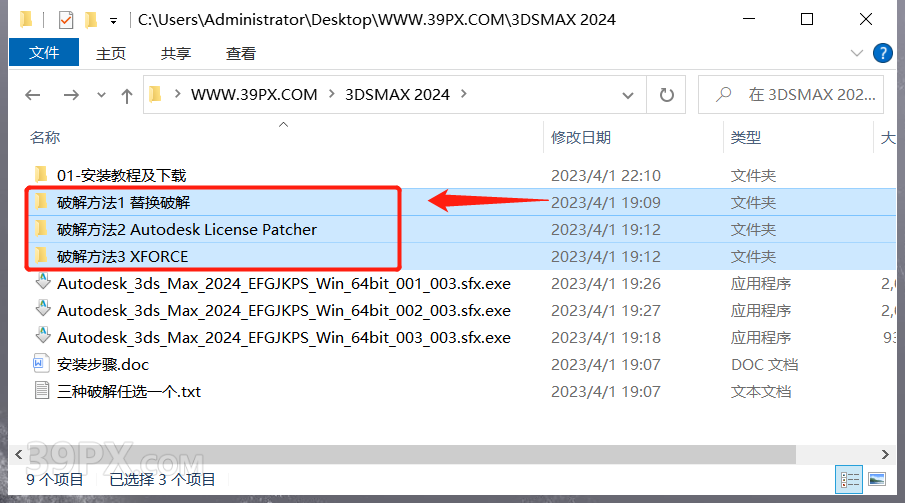905x503 pixels.
Task: Click date 2023/4/1 22:10 cell
Action: point(605,176)
